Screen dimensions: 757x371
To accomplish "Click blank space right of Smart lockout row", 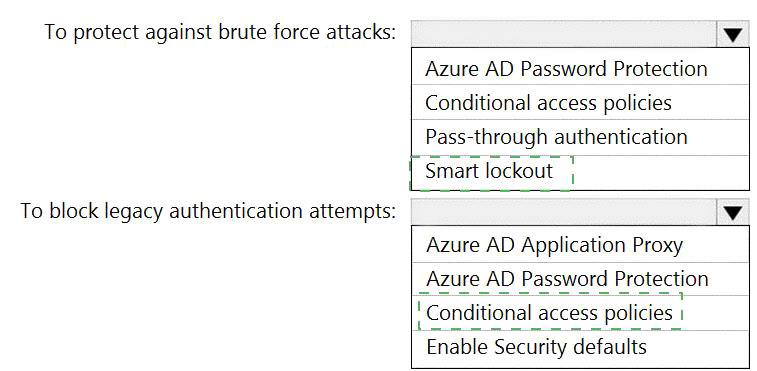I will click(661, 173).
